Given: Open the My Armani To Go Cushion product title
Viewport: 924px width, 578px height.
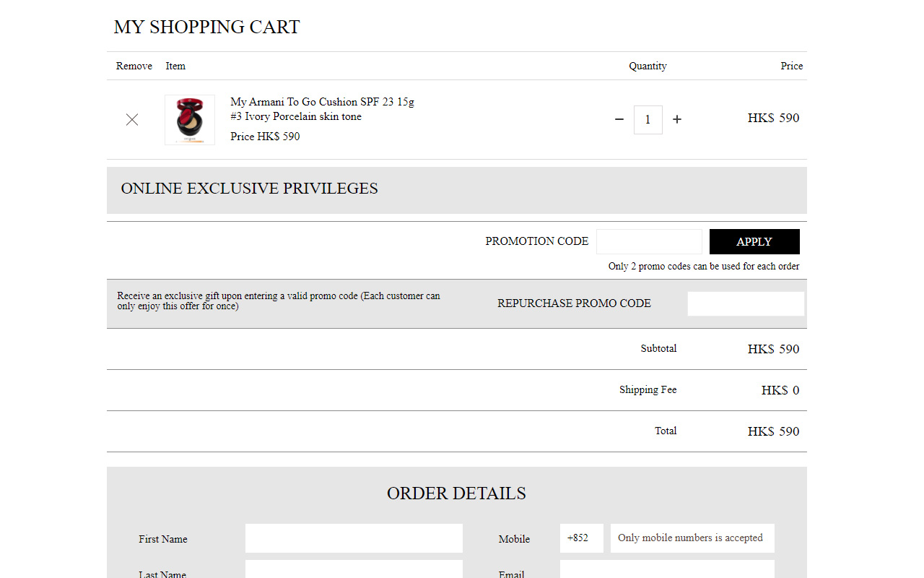Looking at the screenshot, I should [323, 102].
